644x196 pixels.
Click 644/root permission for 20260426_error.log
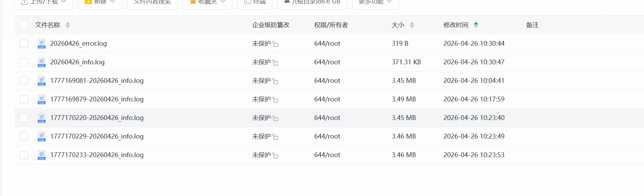327,44
